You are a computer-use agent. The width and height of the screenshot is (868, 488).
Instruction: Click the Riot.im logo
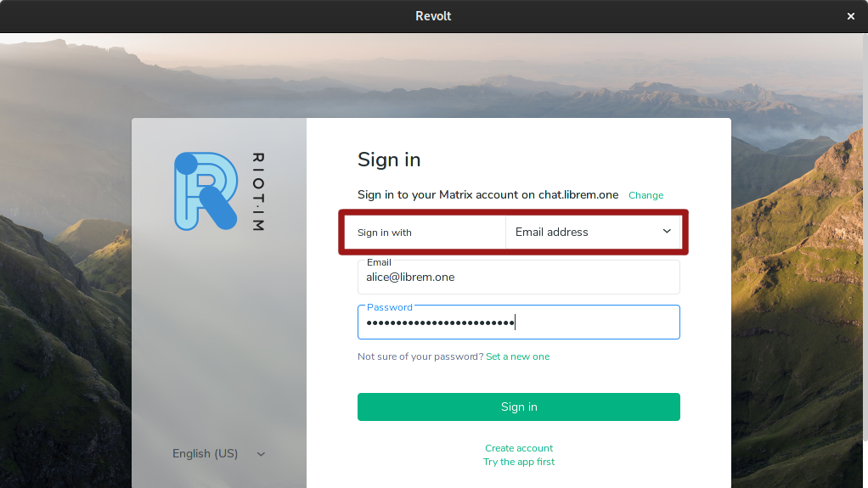(x=219, y=192)
